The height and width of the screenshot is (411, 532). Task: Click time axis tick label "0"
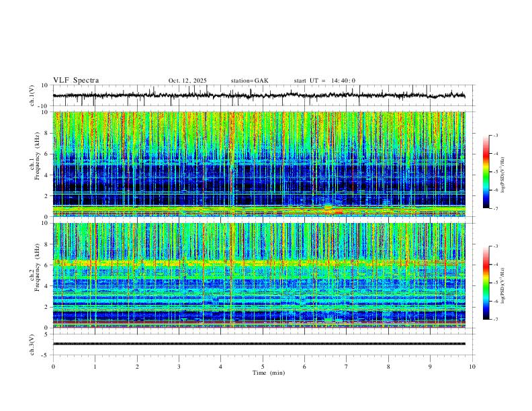pyautogui.click(x=53, y=367)
